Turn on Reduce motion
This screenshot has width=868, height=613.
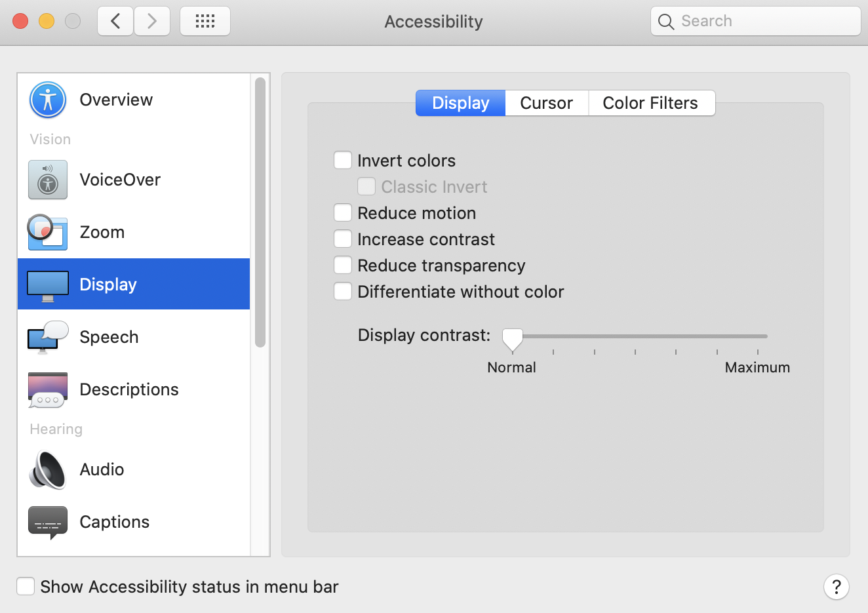tap(343, 213)
